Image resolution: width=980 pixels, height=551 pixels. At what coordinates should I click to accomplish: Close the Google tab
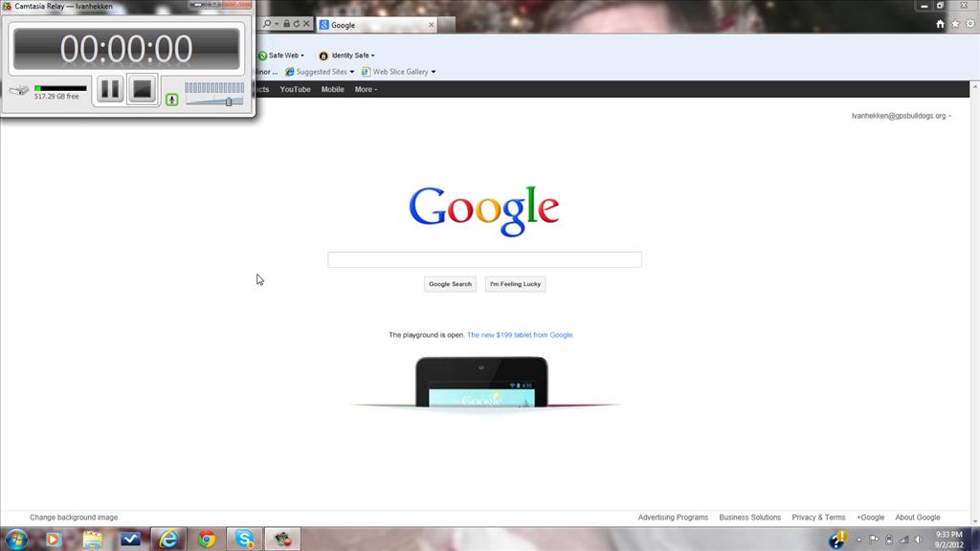pyautogui.click(x=432, y=25)
